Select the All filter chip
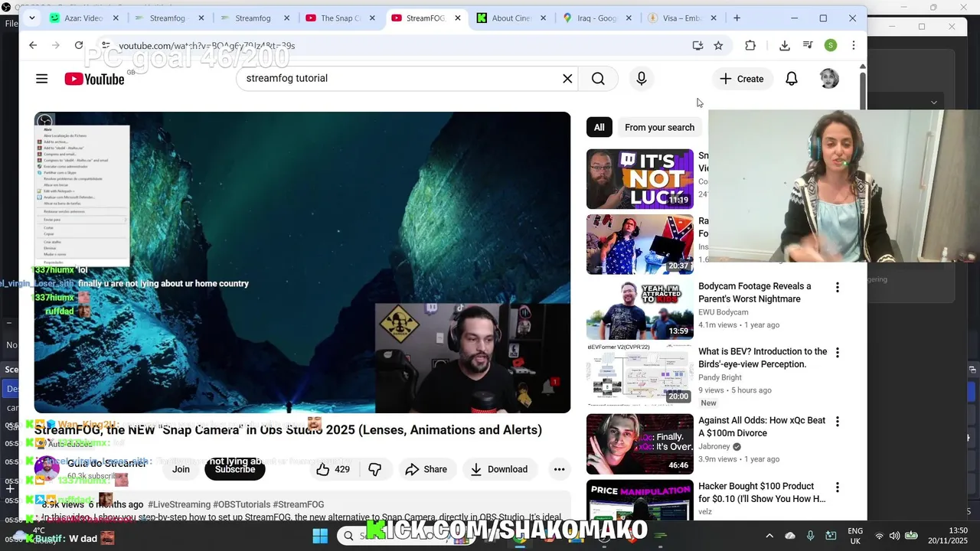Viewport: 980px width, 551px height. pyautogui.click(x=599, y=128)
